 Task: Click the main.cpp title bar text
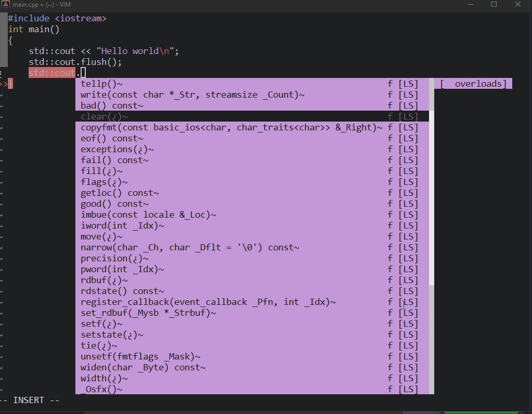[42, 5]
